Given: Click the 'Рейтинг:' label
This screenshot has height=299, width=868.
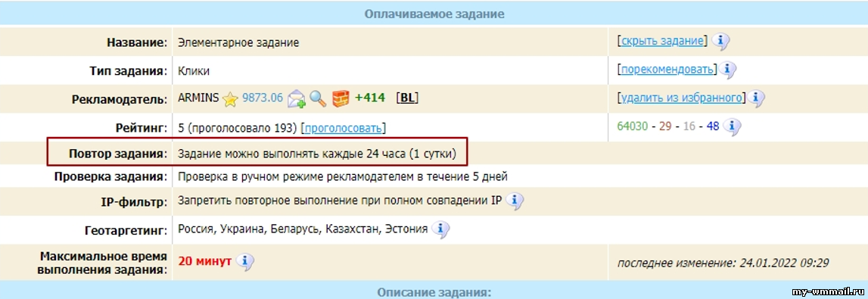Looking at the screenshot, I should coord(142,128).
